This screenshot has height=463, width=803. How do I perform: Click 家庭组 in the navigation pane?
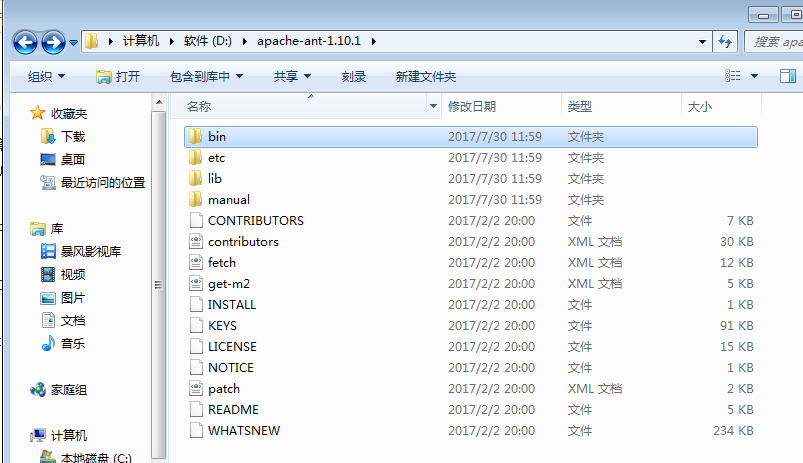[x=69, y=390]
